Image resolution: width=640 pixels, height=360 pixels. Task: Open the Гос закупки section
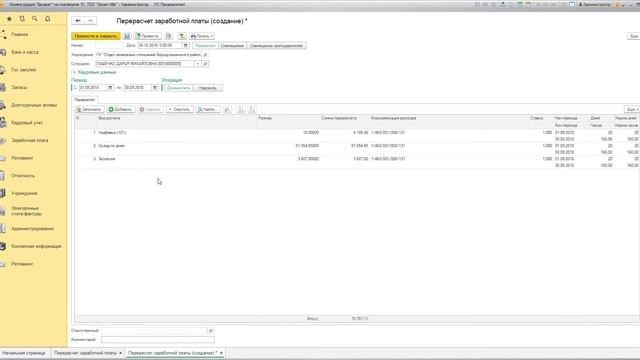pyautogui.click(x=23, y=70)
